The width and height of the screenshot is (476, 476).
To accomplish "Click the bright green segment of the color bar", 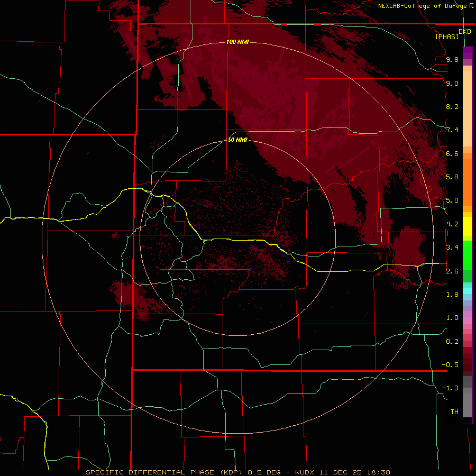I will pyautogui.click(x=467, y=255).
